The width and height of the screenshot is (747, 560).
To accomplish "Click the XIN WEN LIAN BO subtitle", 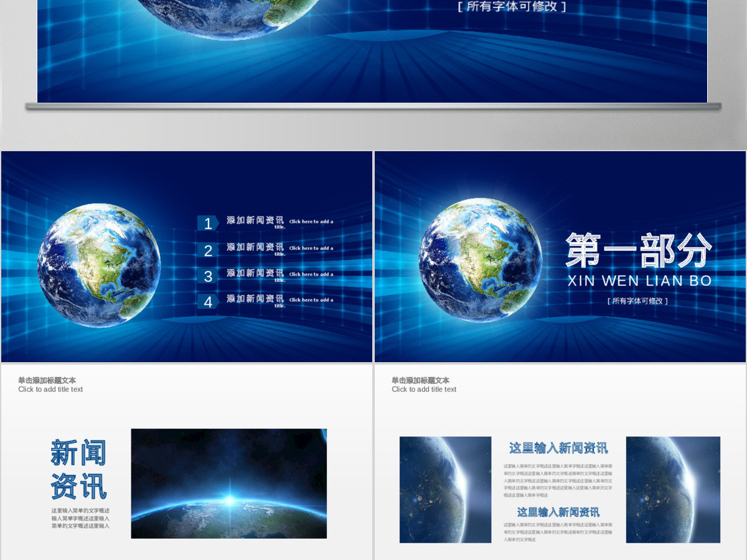I will pos(640,281).
